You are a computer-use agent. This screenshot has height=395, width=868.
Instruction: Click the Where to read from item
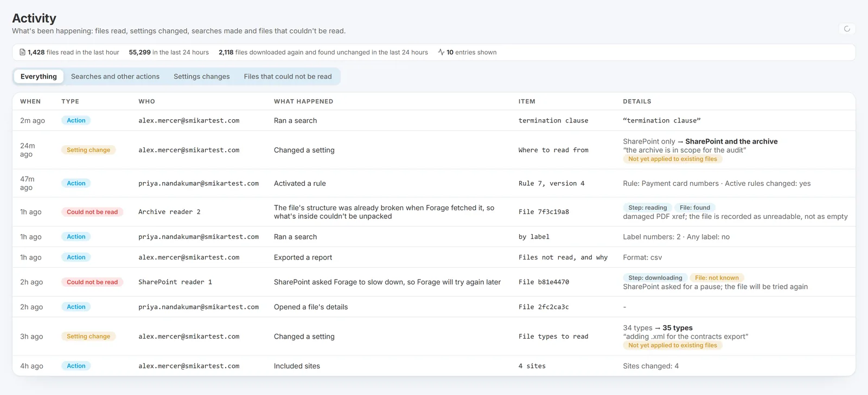point(553,150)
